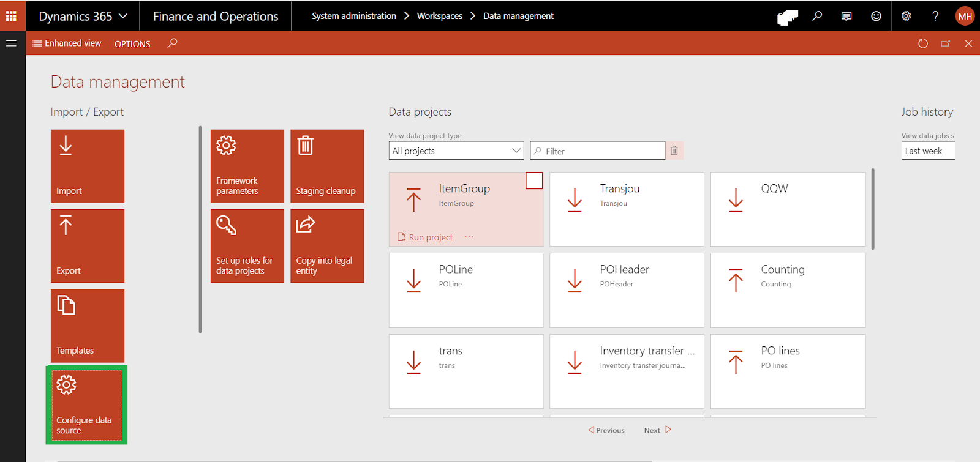Open the trans data project
Image resolution: width=980 pixels, height=462 pixels.
click(x=466, y=371)
